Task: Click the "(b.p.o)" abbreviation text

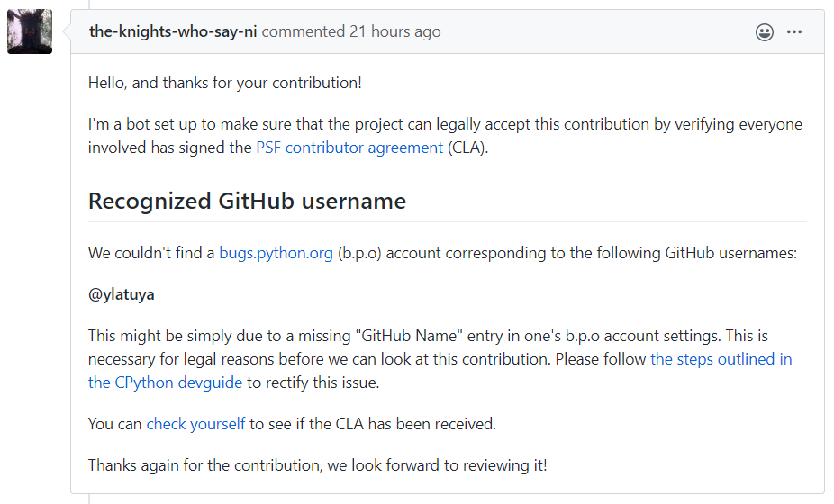Action: pyautogui.click(x=360, y=253)
